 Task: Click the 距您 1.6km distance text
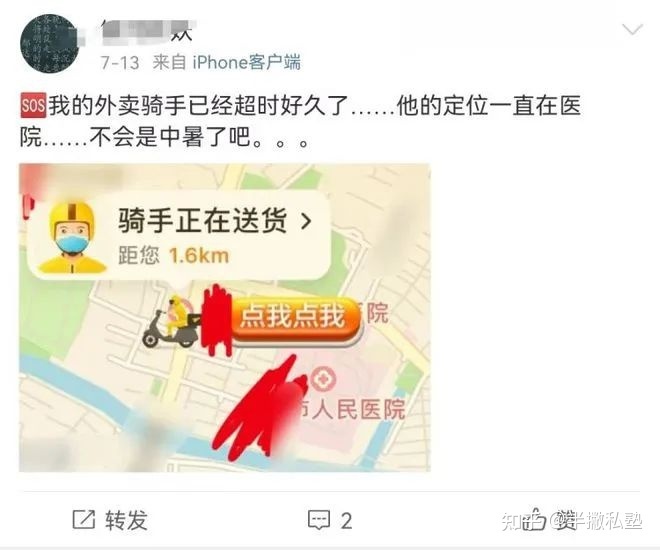[173, 255]
